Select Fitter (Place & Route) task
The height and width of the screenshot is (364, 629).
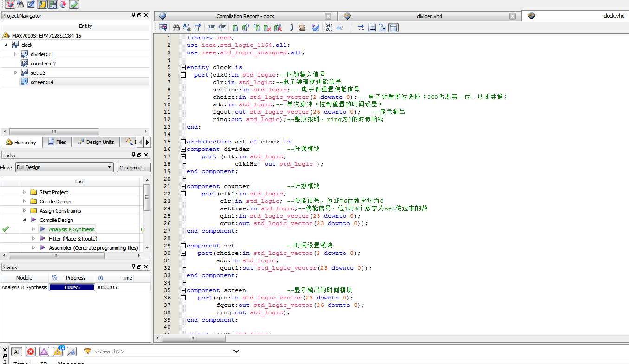pyautogui.click(x=73, y=238)
